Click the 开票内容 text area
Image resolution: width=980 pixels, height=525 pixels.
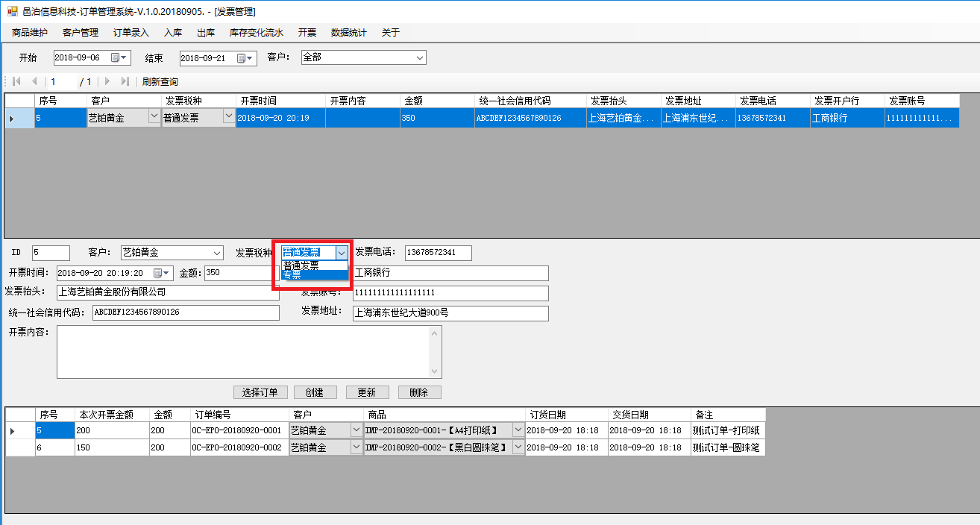click(249, 352)
